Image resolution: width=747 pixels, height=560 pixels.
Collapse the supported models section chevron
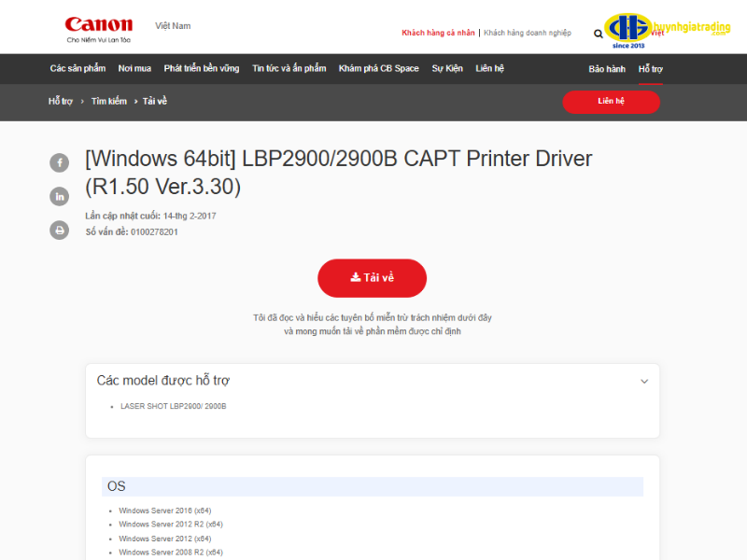coord(644,381)
